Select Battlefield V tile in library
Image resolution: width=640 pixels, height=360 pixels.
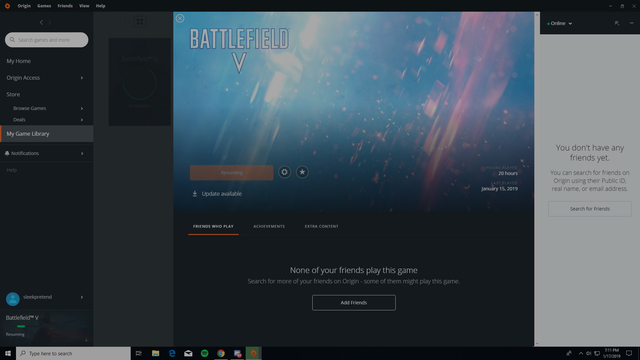[x=140, y=82]
